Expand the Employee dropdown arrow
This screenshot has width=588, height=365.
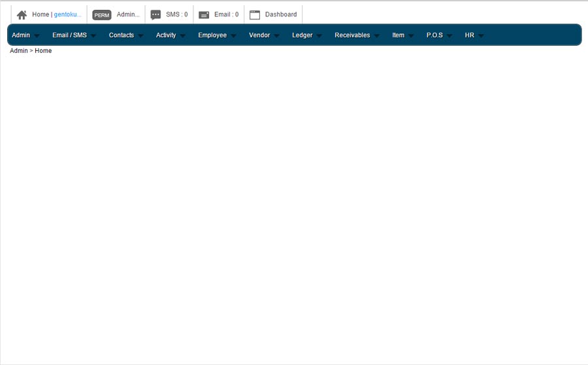click(234, 36)
